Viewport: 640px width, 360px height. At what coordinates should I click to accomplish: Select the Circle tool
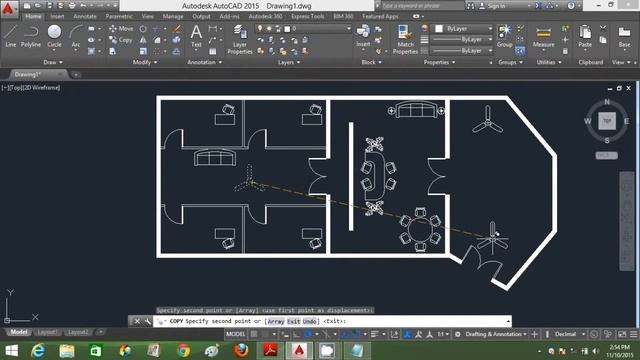click(x=54, y=36)
